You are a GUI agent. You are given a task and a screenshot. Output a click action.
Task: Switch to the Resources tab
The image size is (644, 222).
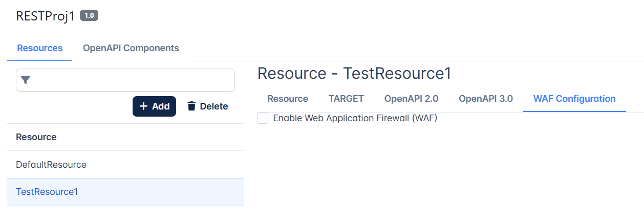tap(40, 48)
